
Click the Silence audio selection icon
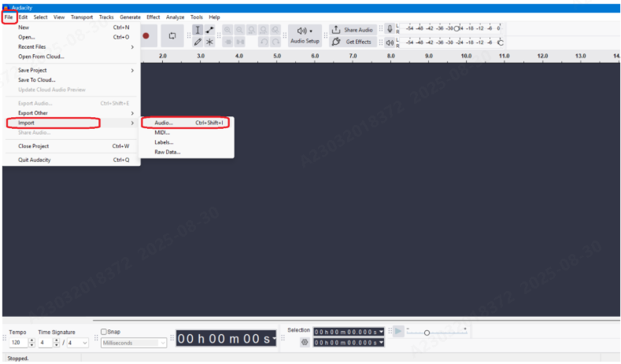pyautogui.click(x=240, y=42)
